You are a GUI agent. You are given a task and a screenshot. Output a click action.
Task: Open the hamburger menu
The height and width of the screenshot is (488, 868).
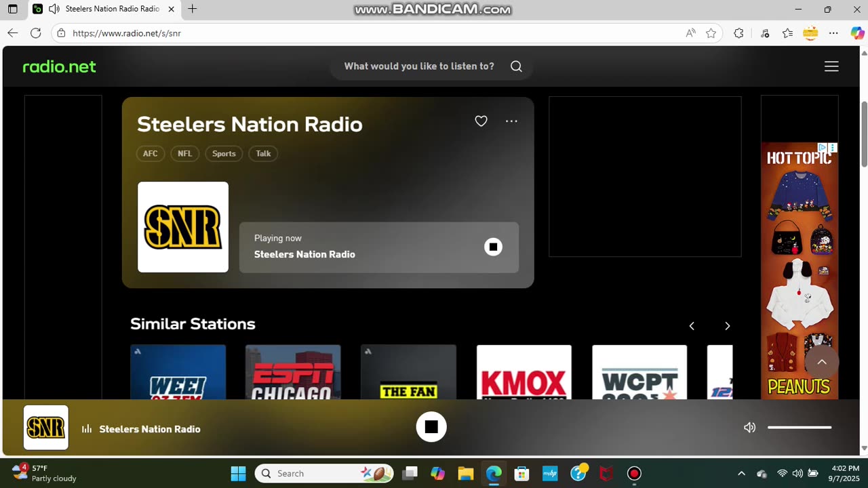click(831, 66)
